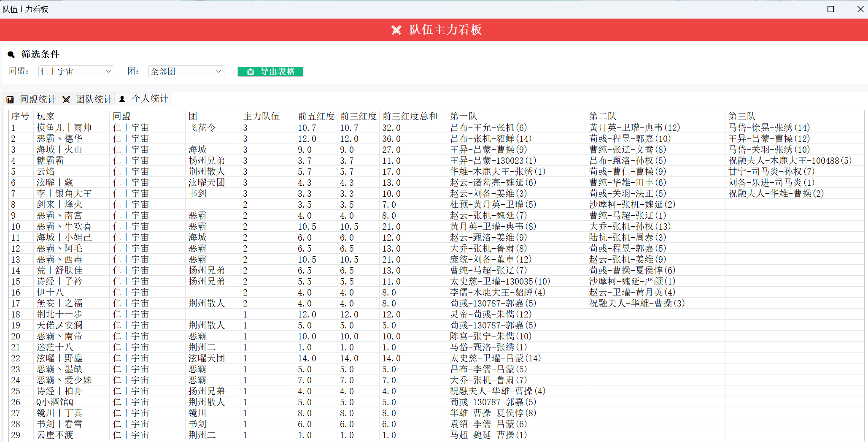The image size is (868, 442).
Task: Select player 天偌メ安澜
Action: coord(59,325)
